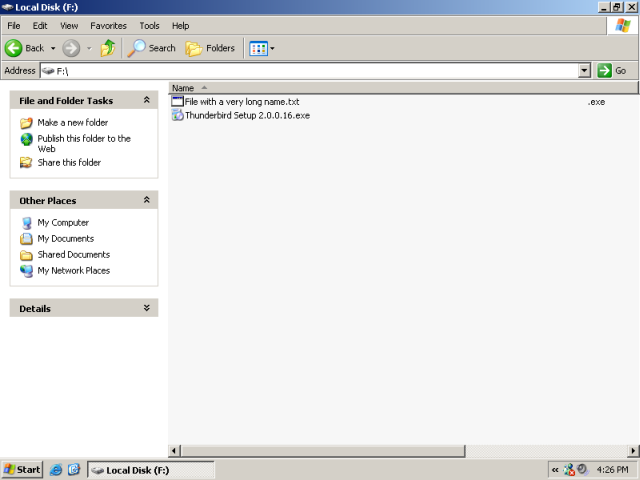Screen dimensions: 640x480
Task: Click the Views grid icon
Action: [258, 49]
